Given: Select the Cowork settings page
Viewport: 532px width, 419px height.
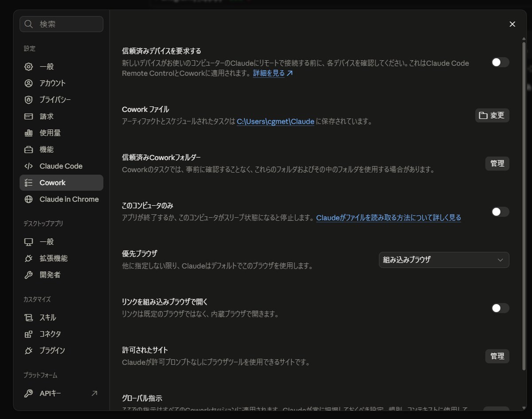Looking at the screenshot, I should coord(61,183).
